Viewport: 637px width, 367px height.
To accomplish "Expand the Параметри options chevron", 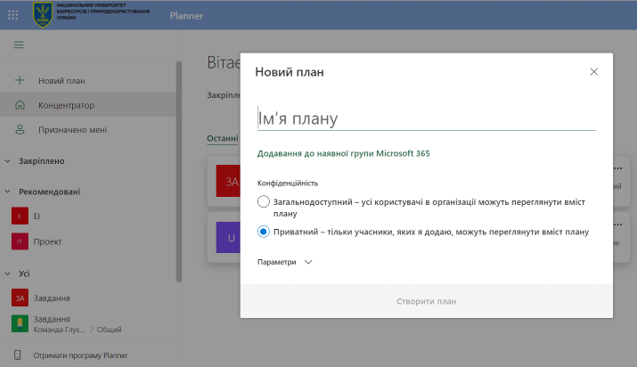I will pyautogui.click(x=308, y=262).
